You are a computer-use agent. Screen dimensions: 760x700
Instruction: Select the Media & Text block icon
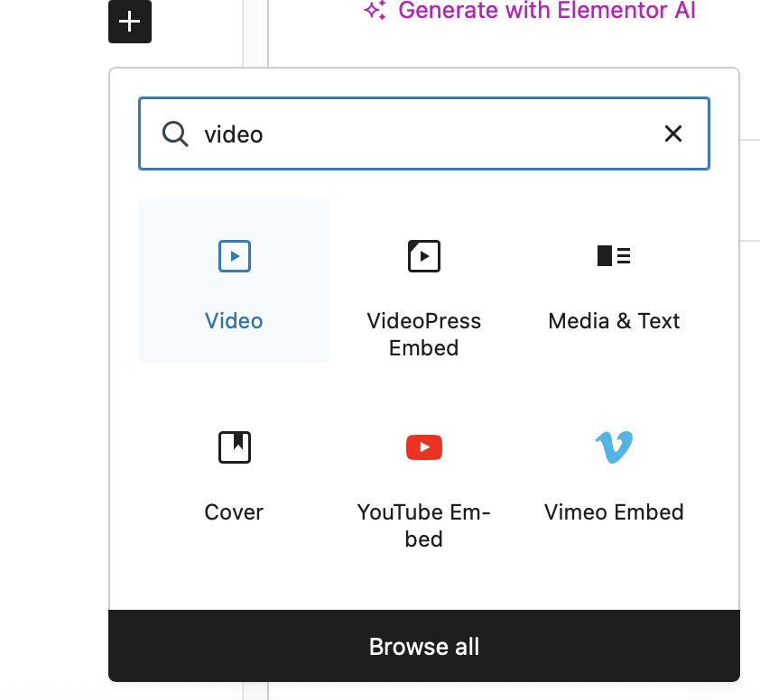(614, 256)
